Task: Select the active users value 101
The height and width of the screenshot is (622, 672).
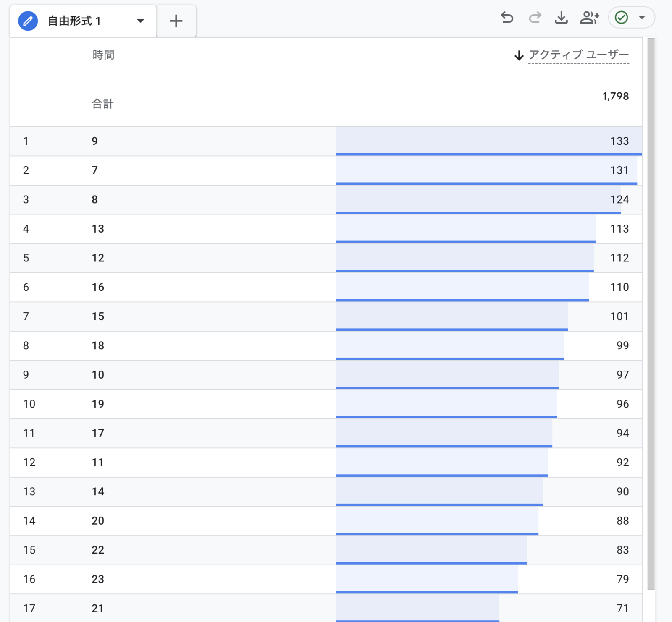Action: [x=619, y=316]
